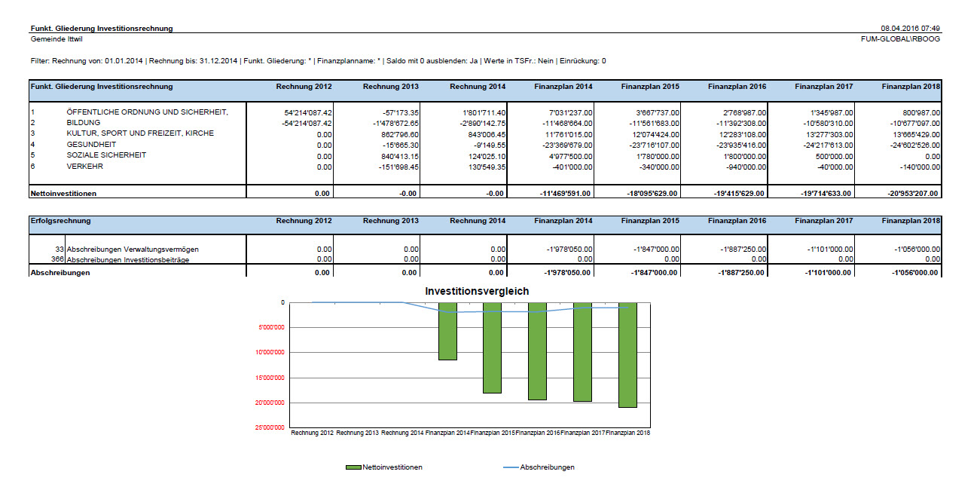The height and width of the screenshot is (493, 980).
Task: Click the Abschreibungen legend label under chart
Action: pyautogui.click(x=548, y=467)
